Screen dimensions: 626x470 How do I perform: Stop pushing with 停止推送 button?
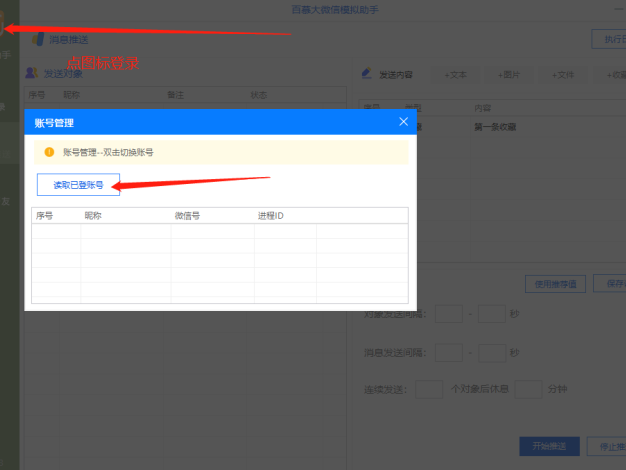coord(606,446)
